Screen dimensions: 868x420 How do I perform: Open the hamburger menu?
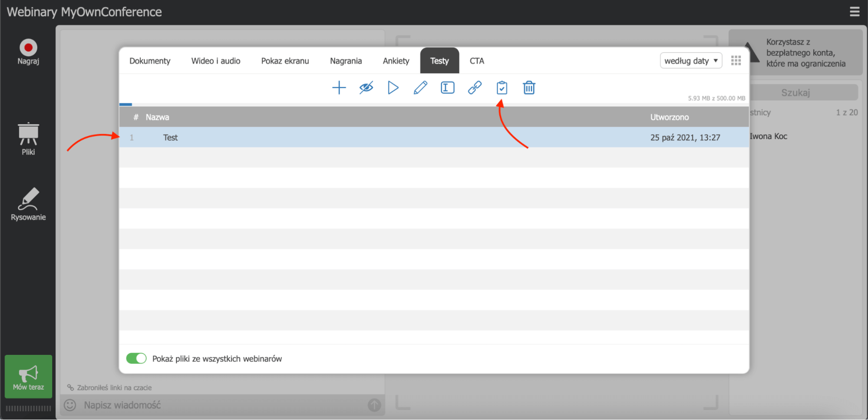pyautogui.click(x=854, y=12)
